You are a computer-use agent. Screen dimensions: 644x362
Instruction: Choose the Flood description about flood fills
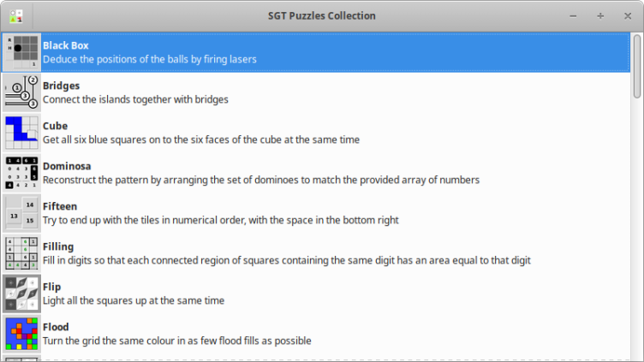177,341
